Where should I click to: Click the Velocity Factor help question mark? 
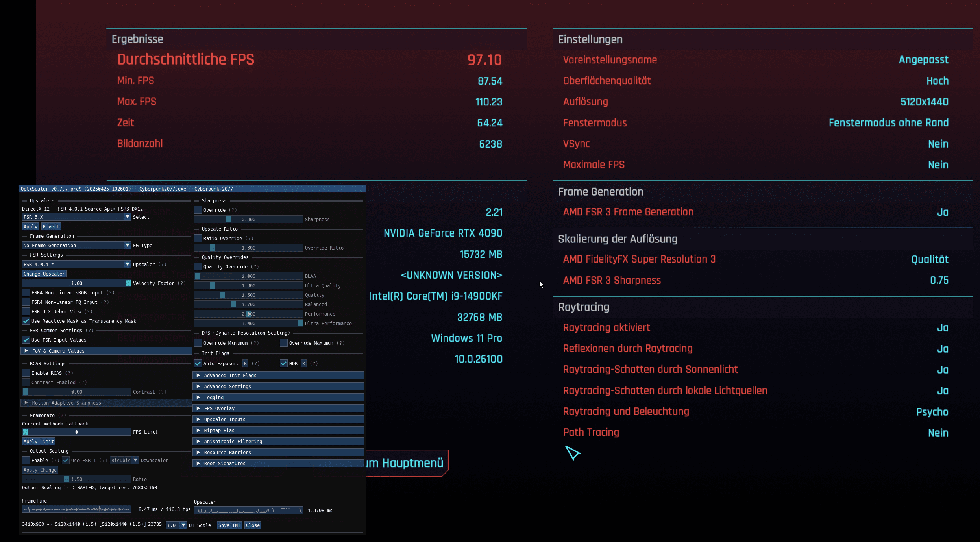(x=181, y=283)
